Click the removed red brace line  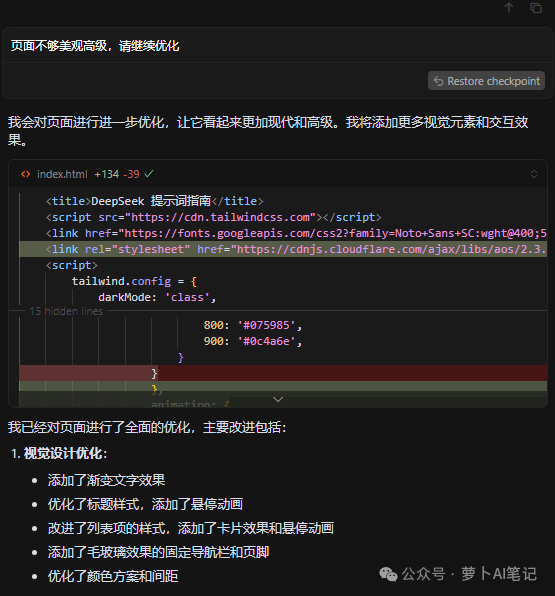(283, 373)
